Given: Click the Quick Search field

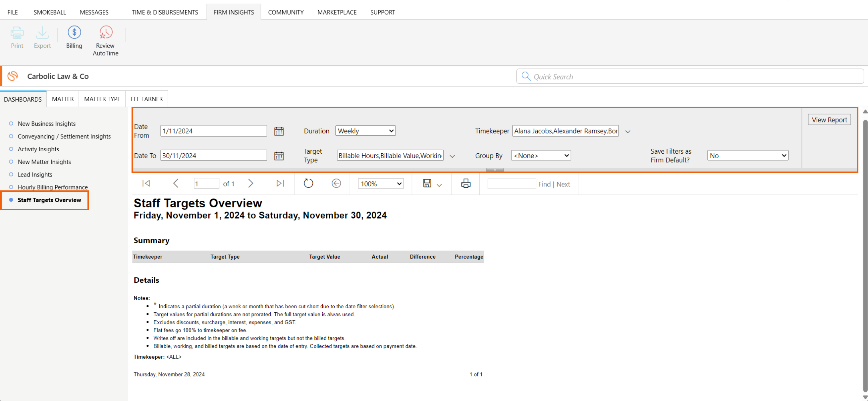Looking at the screenshot, I should (690, 76).
